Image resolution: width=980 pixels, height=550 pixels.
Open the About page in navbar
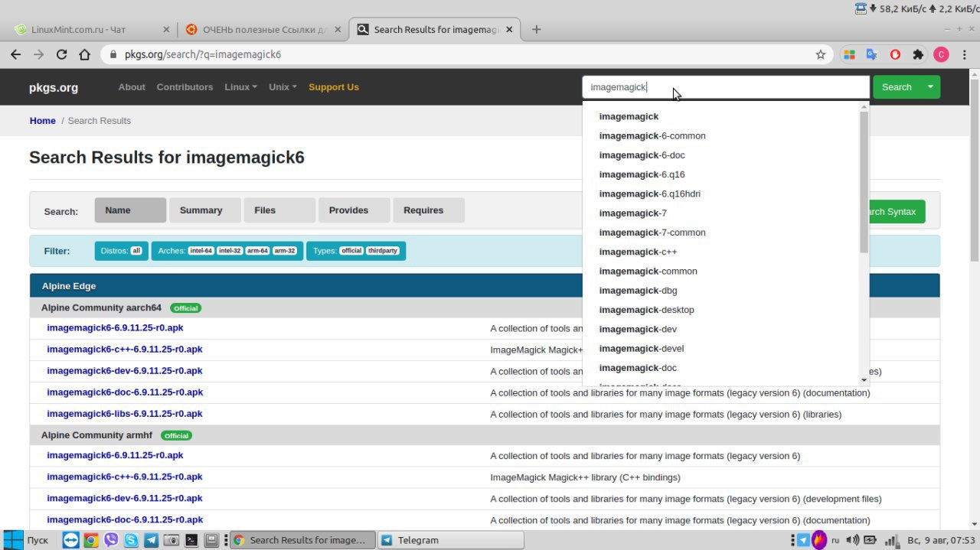[132, 87]
